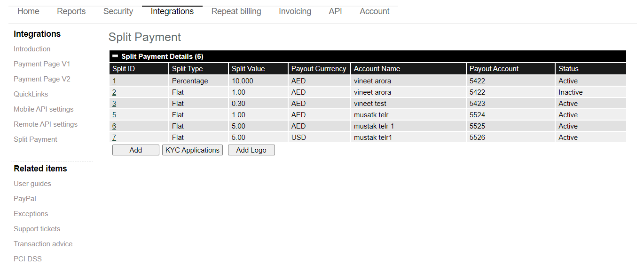The image size is (644, 267).
Task: Open the Repeat billing tab
Action: click(x=236, y=11)
